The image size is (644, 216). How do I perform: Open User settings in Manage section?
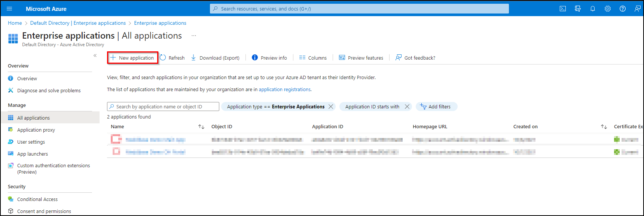(x=31, y=142)
